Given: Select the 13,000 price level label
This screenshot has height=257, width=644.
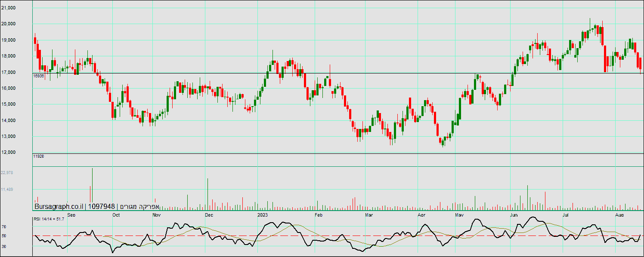Looking at the screenshot, I should point(9,137).
